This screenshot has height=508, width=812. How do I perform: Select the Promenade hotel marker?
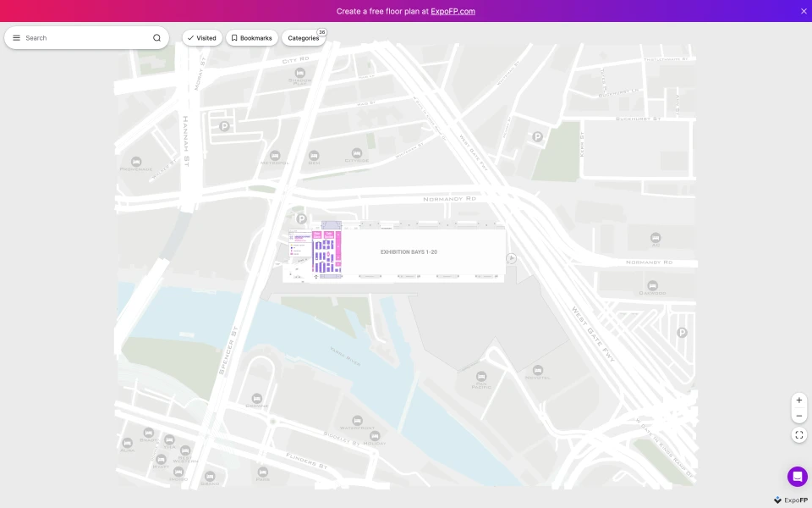click(x=135, y=162)
